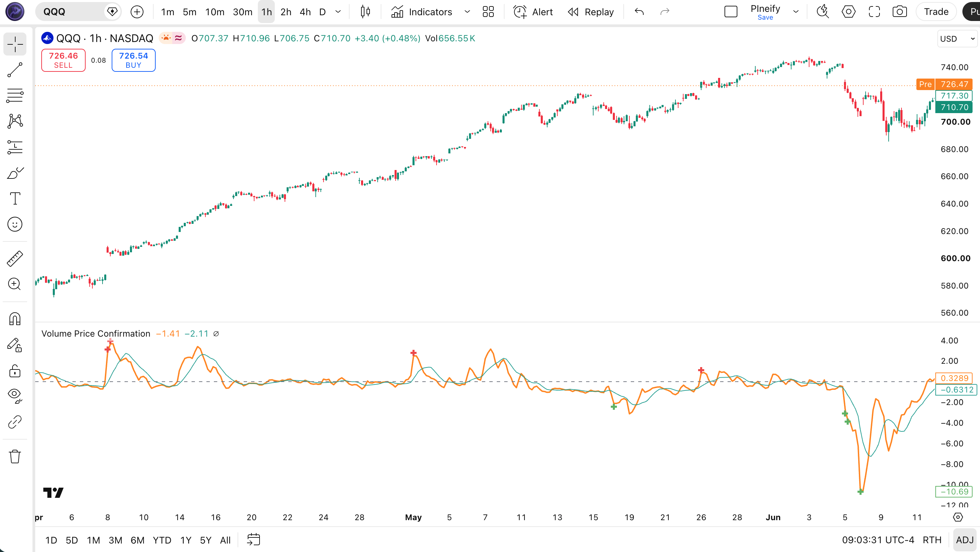Open the chart patterns tool
The image size is (980, 552).
point(15,122)
